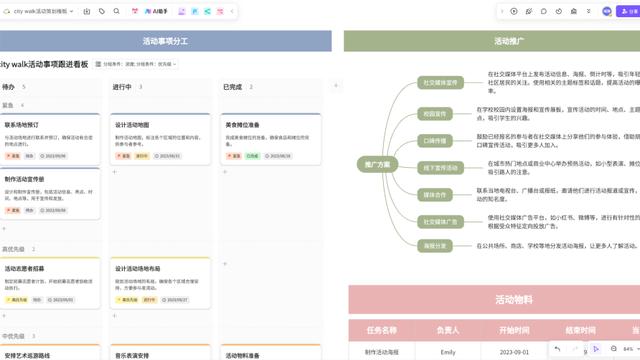
Task: Open the comment bubble icon
Action: (x=544, y=11)
